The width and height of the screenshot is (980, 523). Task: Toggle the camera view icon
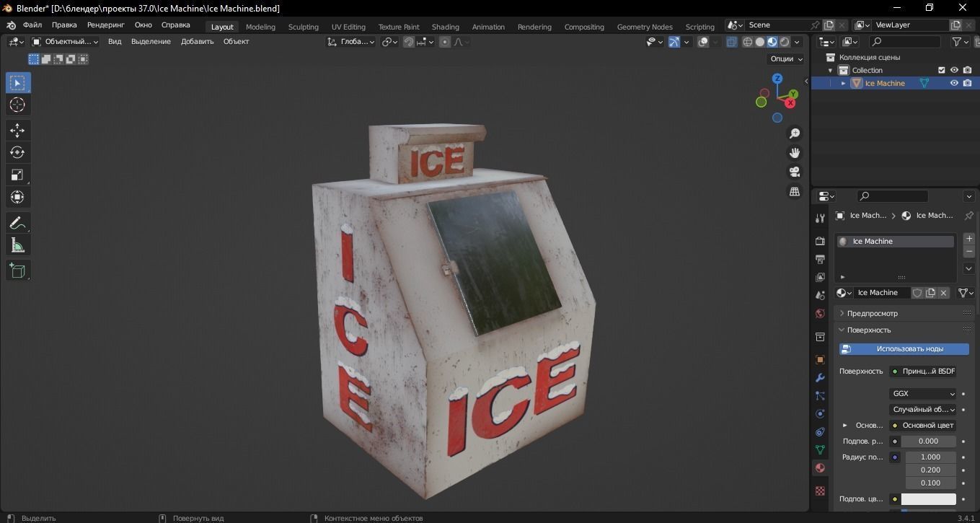pyautogui.click(x=795, y=172)
